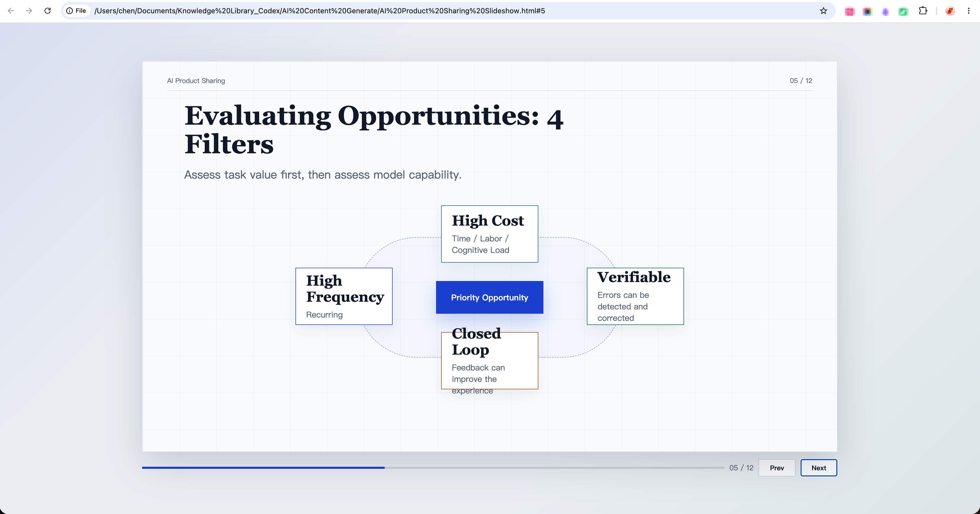
Task: Open the green extension icon
Action: pos(903,11)
